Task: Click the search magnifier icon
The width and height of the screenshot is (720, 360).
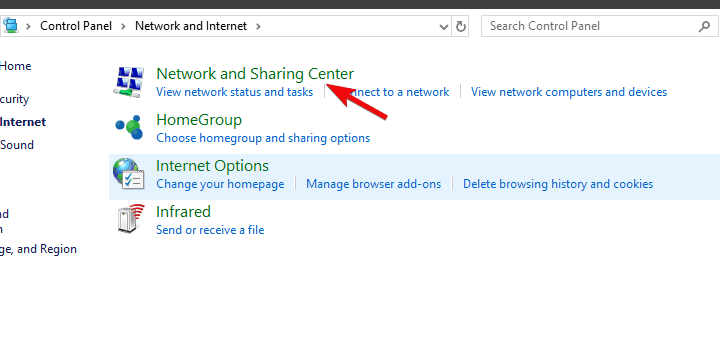Action: click(x=704, y=27)
